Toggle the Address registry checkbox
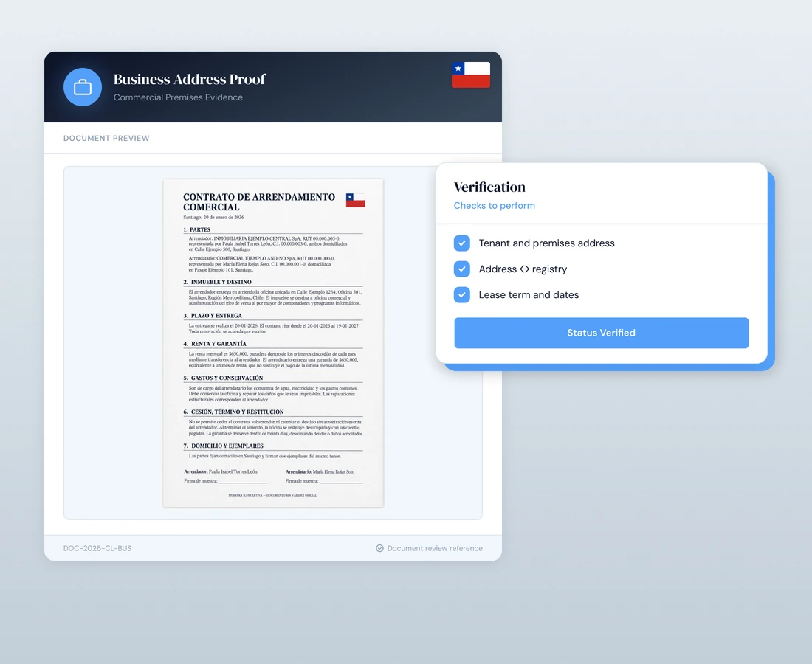Image resolution: width=812 pixels, height=664 pixels. (462, 269)
